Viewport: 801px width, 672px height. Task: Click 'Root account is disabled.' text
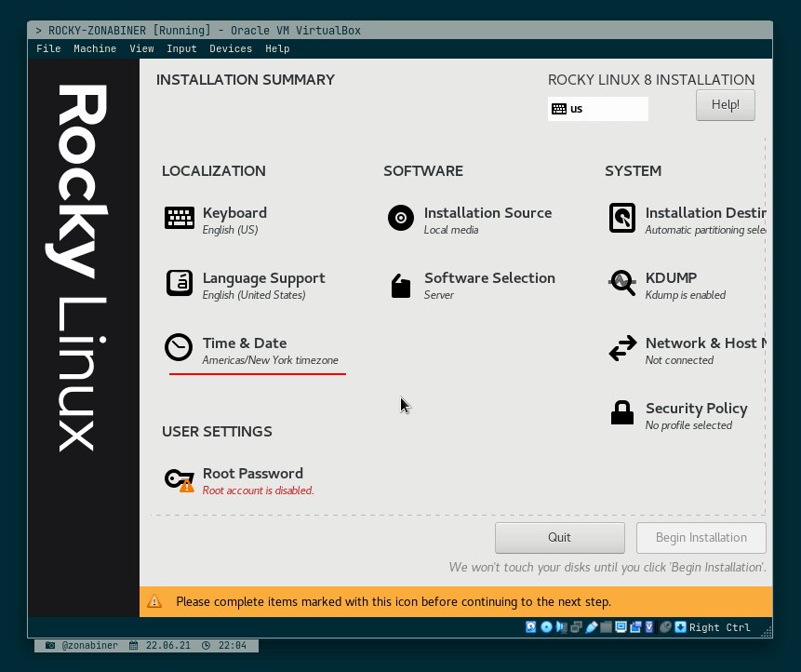click(x=258, y=491)
